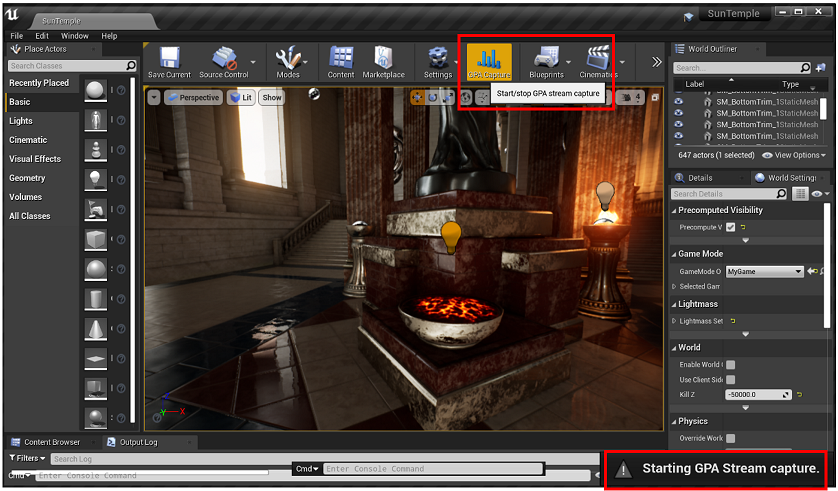Collapse the Precomputed Visibility section
838x491 pixels.
[674, 211]
